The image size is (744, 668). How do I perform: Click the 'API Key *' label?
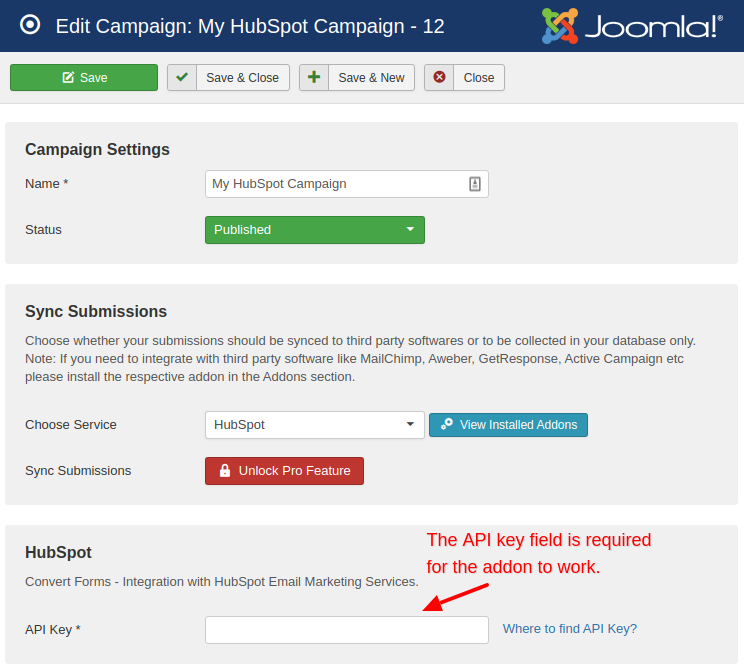pyautogui.click(x=53, y=630)
